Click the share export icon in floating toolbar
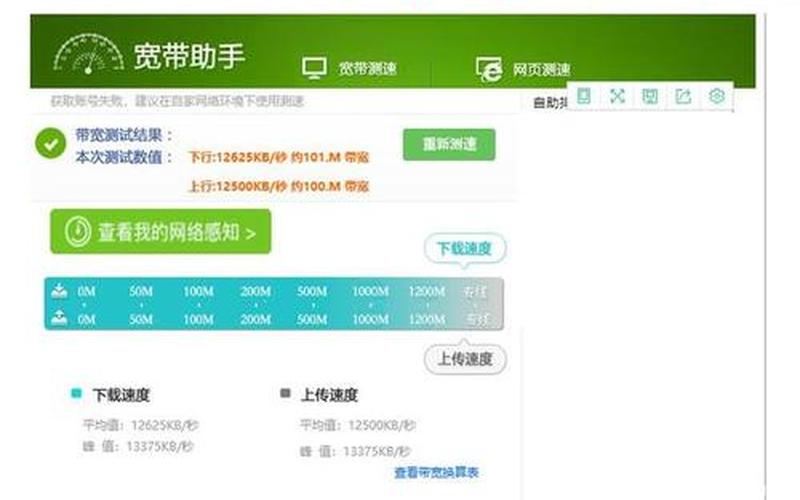 (x=683, y=96)
